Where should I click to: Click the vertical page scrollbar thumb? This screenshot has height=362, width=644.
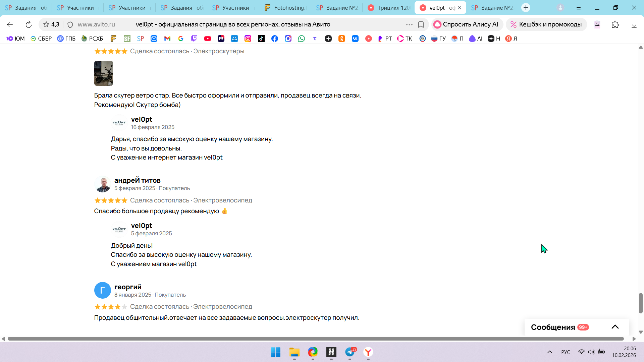(x=641, y=303)
